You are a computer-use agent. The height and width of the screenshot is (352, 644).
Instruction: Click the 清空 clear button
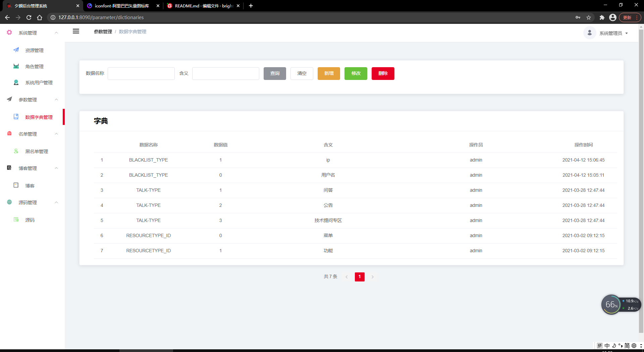302,74
